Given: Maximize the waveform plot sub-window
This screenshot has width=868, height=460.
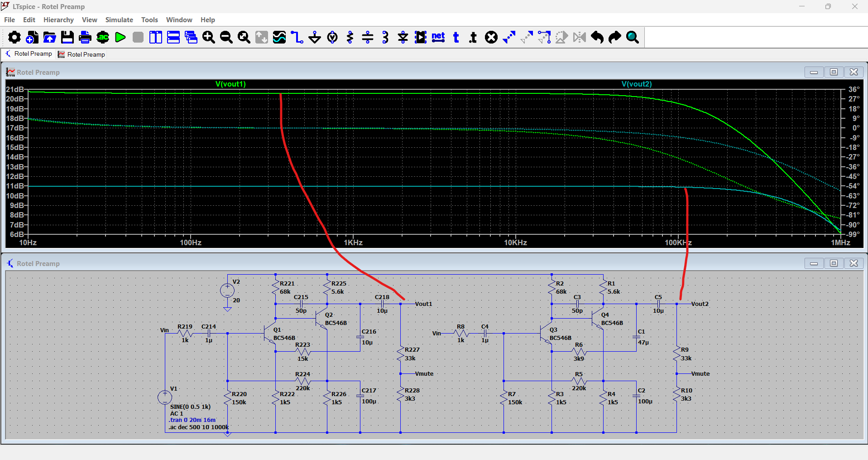Looking at the screenshot, I should pos(834,72).
